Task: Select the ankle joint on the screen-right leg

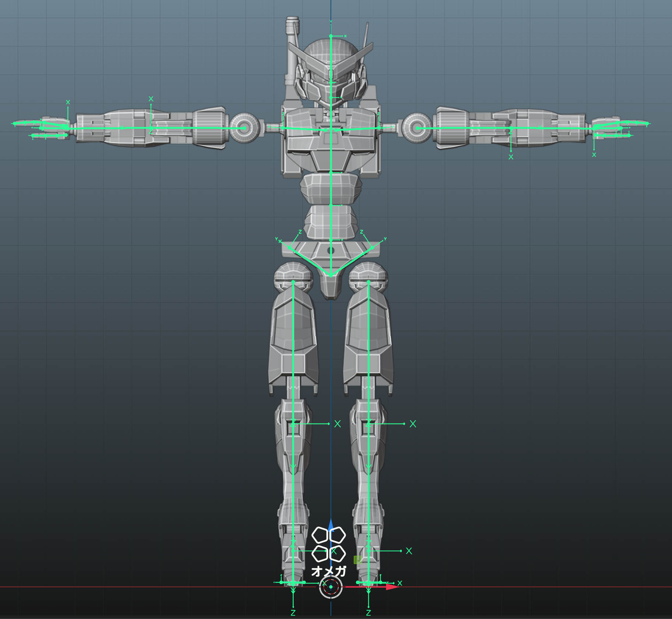Action: (x=369, y=551)
